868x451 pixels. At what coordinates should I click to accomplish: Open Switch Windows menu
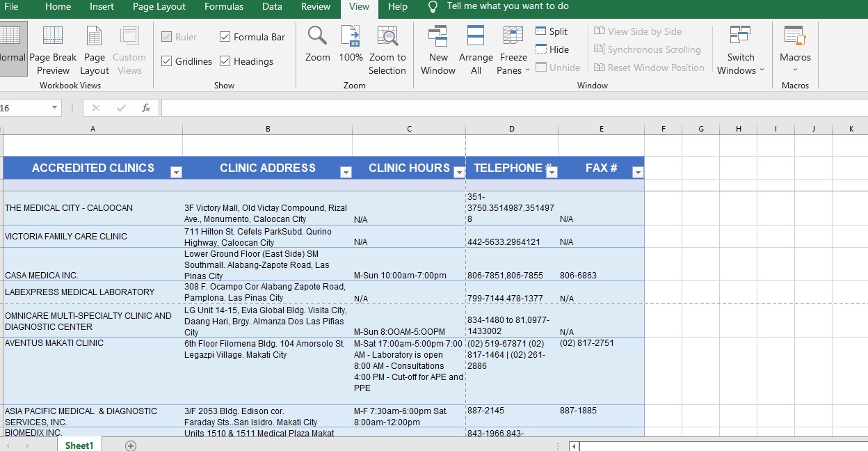pyautogui.click(x=741, y=49)
